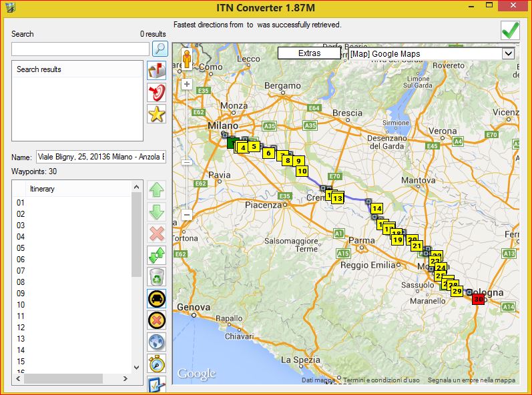This screenshot has height=395, width=532.
Task: Select itinerary row 13
Action: coord(72,339)
